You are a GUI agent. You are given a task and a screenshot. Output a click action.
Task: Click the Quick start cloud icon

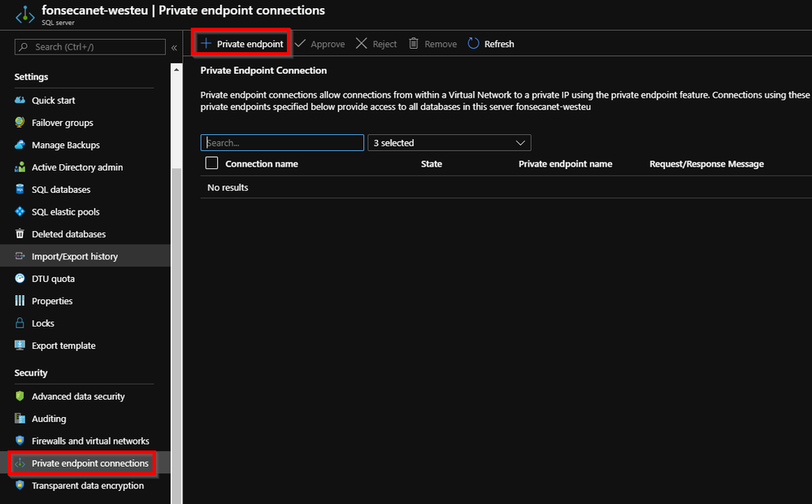(20, 100)
